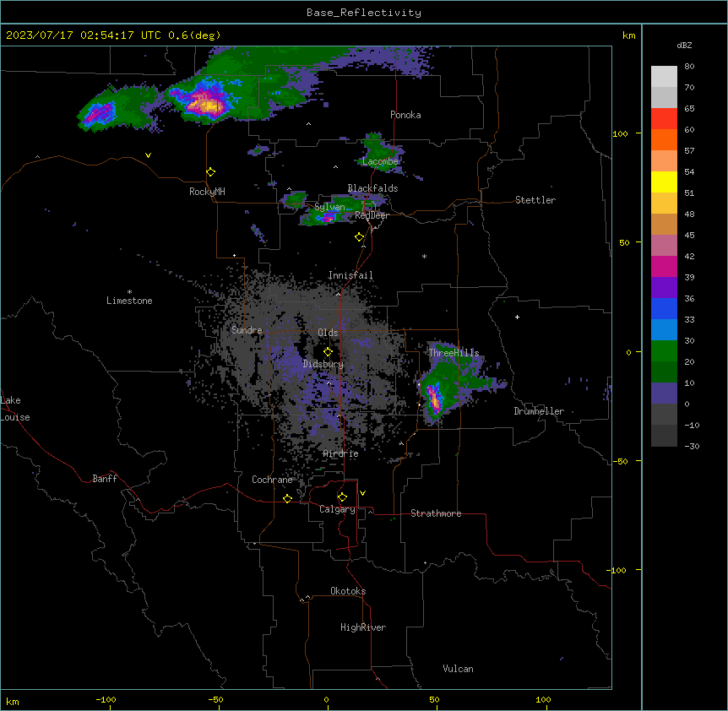Click the Vulcan label

(459, 669)
